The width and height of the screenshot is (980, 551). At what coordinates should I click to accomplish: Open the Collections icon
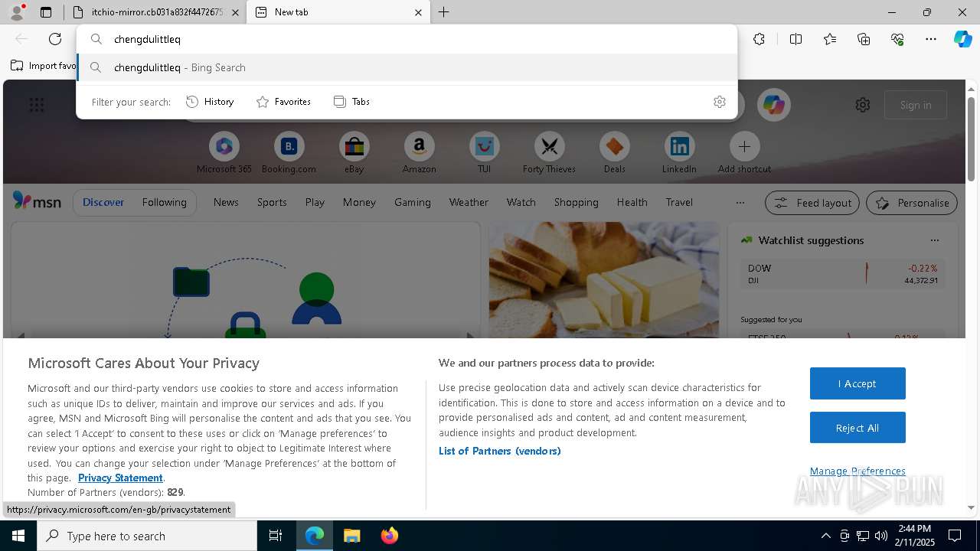coord(864,39)
